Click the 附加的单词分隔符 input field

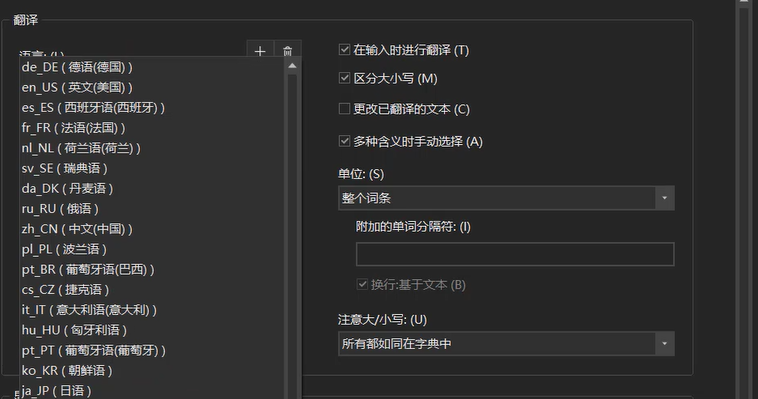click(515, 254)
